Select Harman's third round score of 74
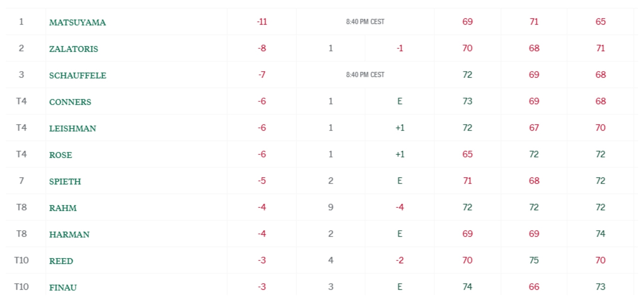Image resolution: width=644 pixels, height=301 pixels. pyautogui.click(x=600, y=234)
